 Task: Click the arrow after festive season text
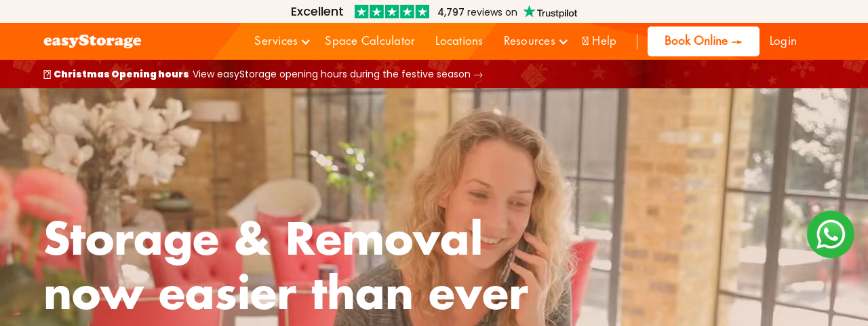point(478,75)
